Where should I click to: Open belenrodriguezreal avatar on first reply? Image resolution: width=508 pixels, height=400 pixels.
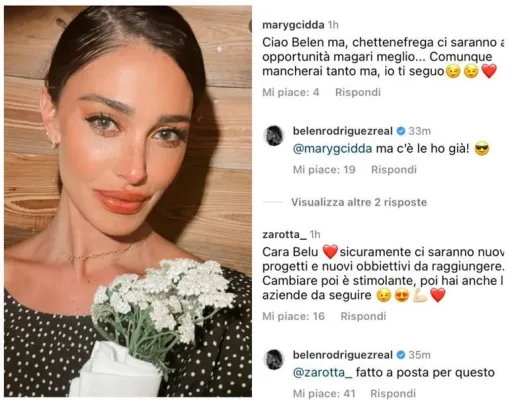[x=274, y=136]
